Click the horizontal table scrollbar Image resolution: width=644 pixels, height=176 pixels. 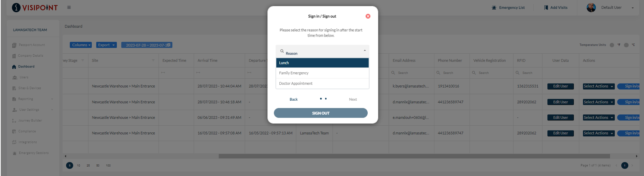(x=414, y=156)
